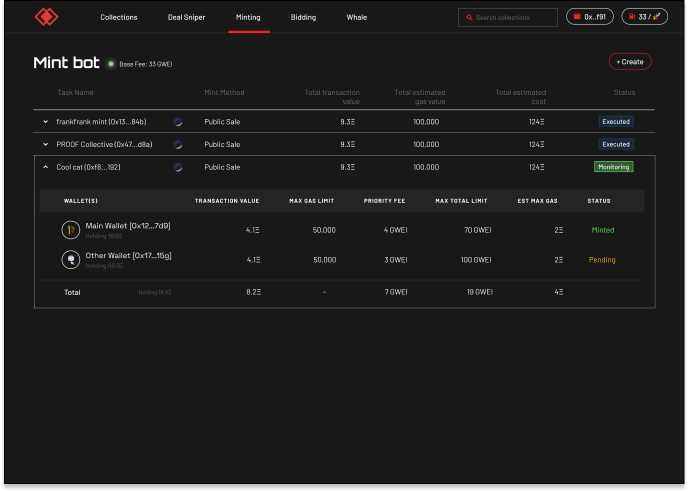
Task: Click the Cool cat spinner icon
Action: [x=177, y=168]
